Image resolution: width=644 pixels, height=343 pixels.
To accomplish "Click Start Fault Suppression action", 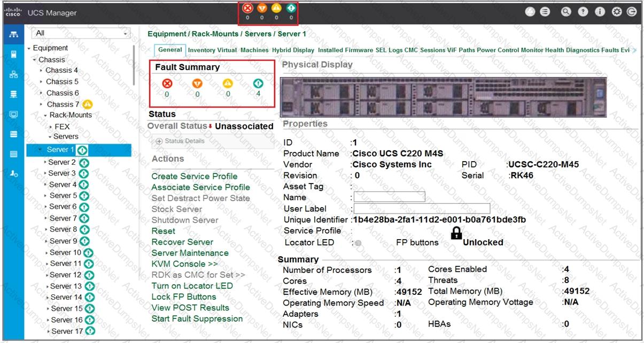I will point(197,319).
